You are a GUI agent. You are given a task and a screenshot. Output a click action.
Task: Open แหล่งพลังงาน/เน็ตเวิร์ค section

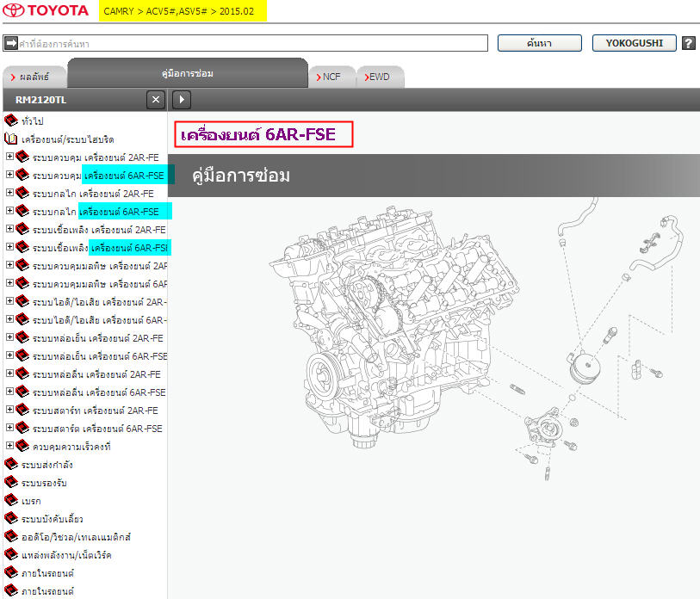[66, 555]
